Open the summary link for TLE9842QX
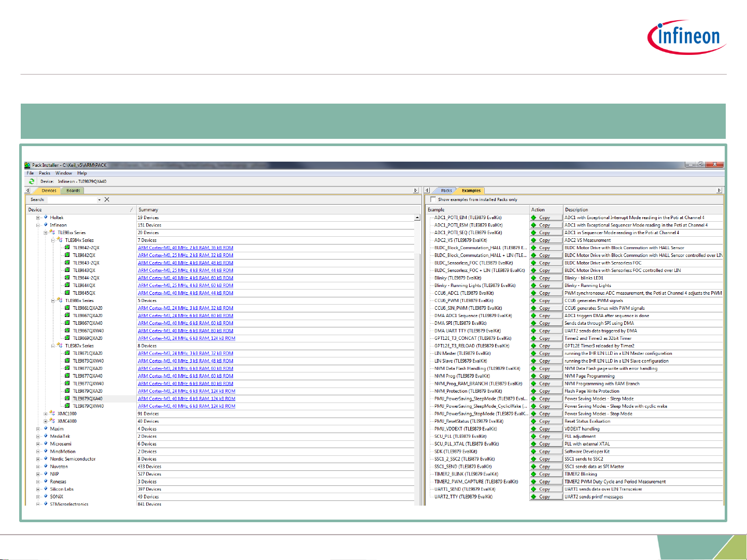The height and width of the screenshot is (560, 747). tap(186, 255)
